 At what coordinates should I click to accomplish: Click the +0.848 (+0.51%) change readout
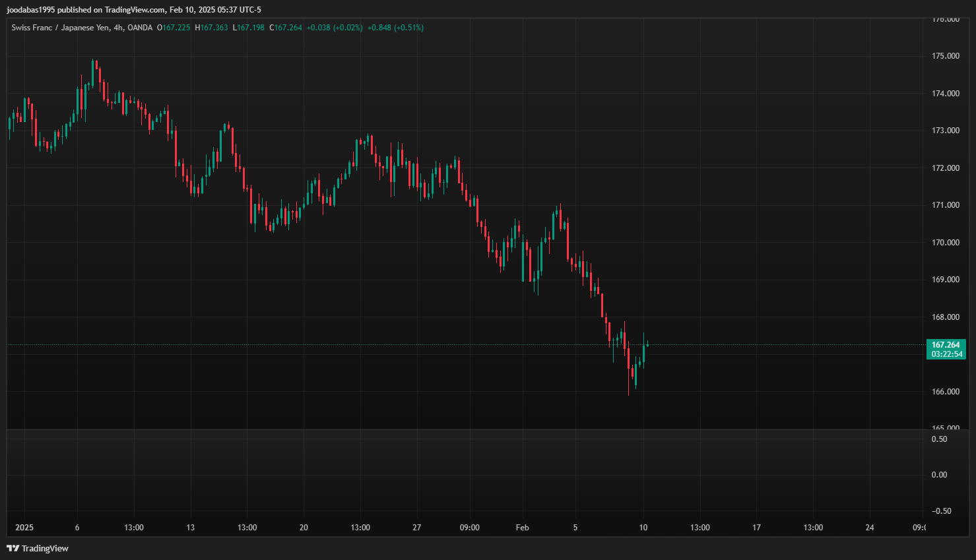(x=395, y=28)
